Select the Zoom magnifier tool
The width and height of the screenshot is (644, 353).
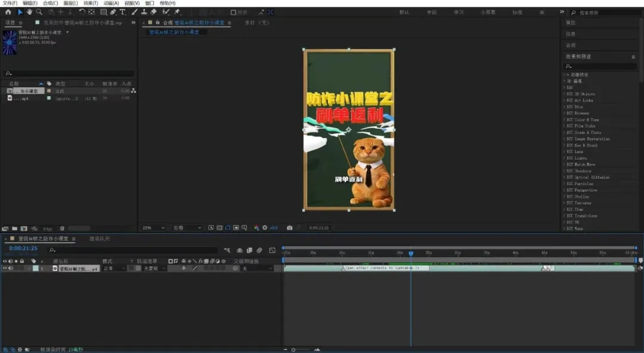pos(39,12)
